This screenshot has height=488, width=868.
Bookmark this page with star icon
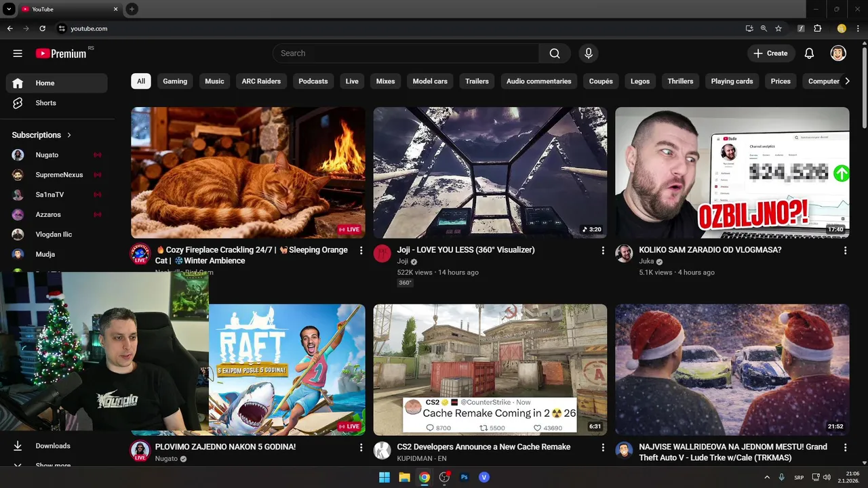pyautogui.click(x=778, y=28)
